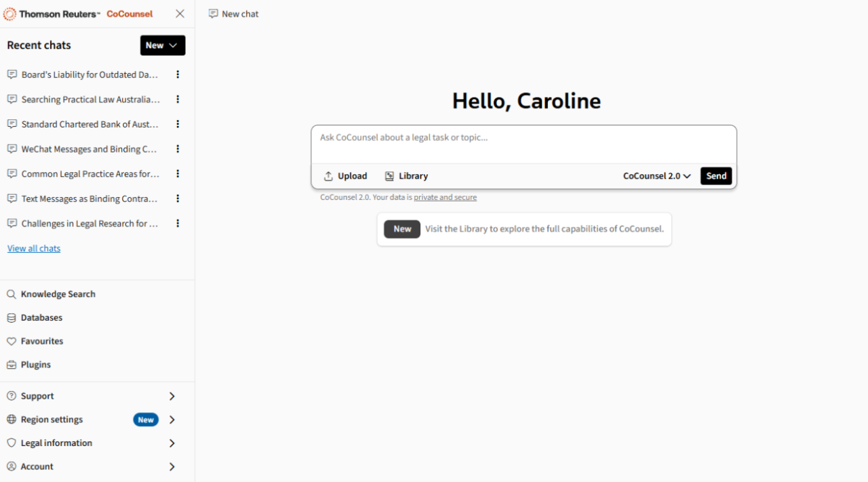Open options for Text Messages as Binding Contract chat
This screenshot has height=482, width=868.
click(x=177, y=199)
